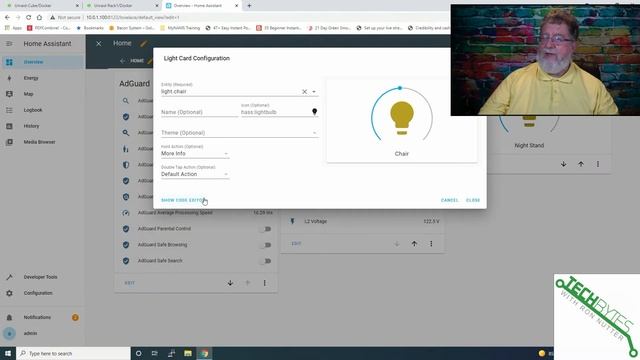Switch to the second Unraid browser tab
Screen dimensions: 640x360
click(122, 6)
